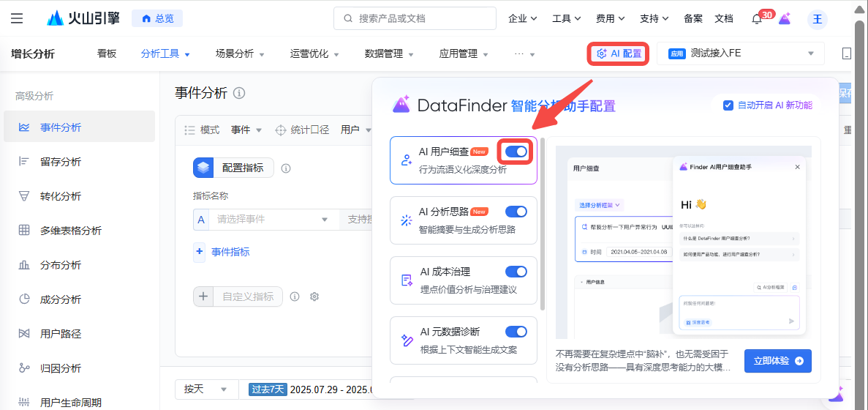Click the 总览 button
Image resolution: width=868 pixels, height=410 pixels.
coord(157,18)
